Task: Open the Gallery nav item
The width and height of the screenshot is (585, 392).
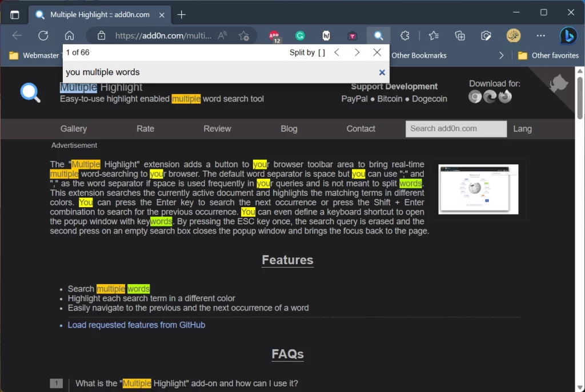Action: 74,128
